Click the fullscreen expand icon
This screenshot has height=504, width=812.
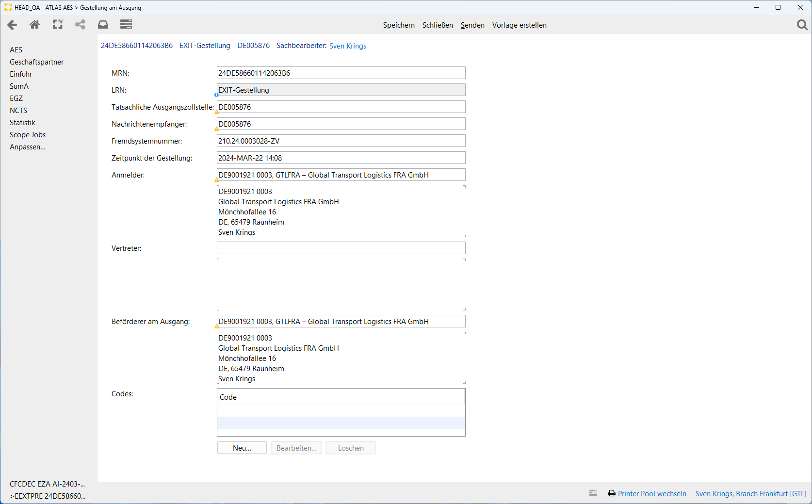58,25
